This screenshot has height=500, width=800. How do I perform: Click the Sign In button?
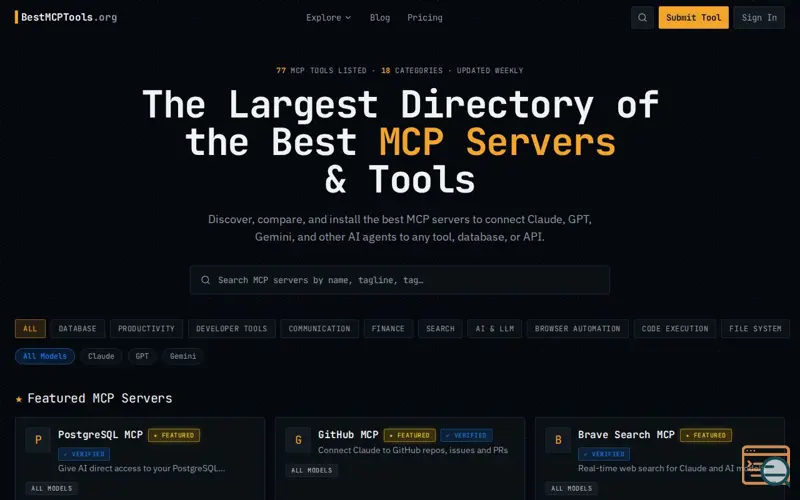click(759, 17)
